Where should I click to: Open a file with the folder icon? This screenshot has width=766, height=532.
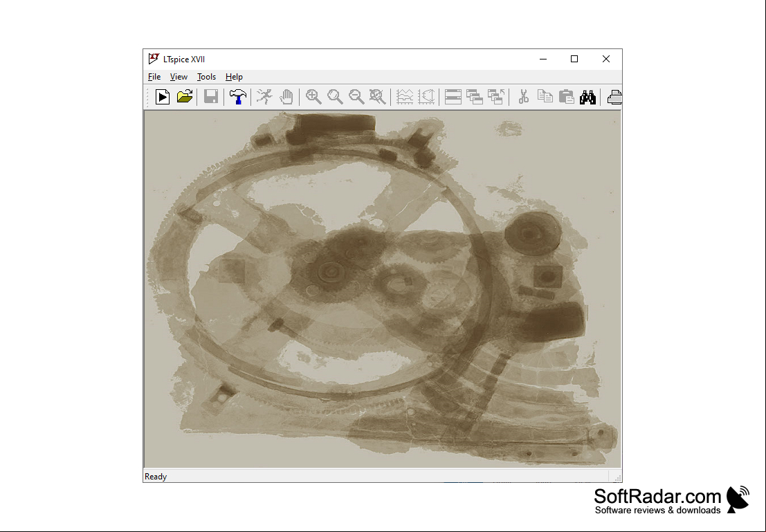pos(185,97)
